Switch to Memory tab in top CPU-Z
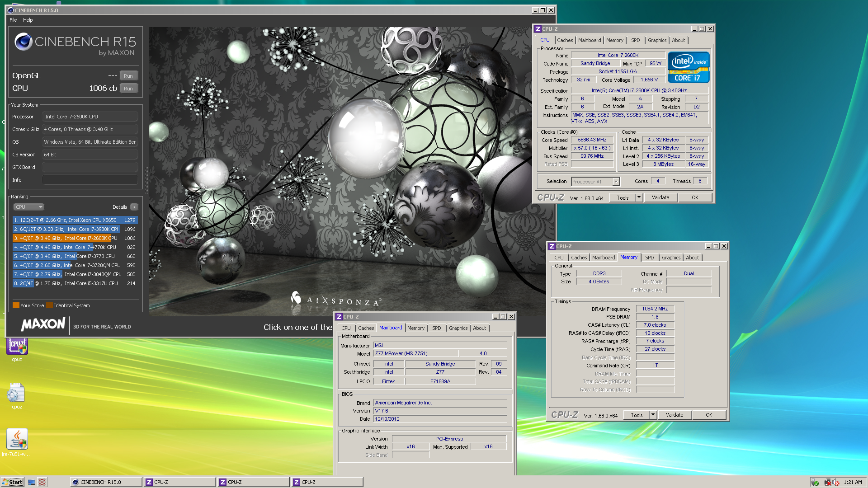Screen dimensions: 868x488 (615, 40)
